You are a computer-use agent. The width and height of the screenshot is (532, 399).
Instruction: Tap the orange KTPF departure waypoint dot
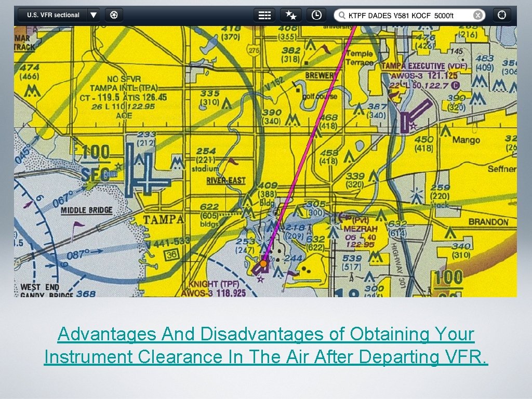click(263, 263)
